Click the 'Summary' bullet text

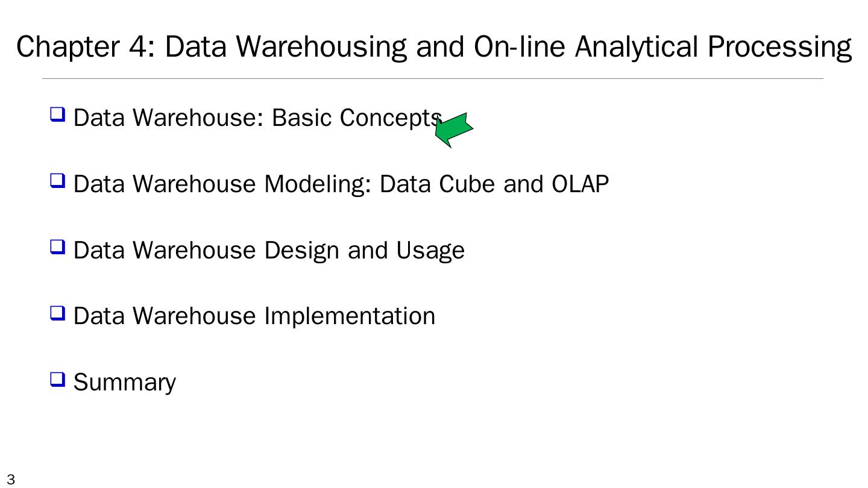tap(125, 383)
